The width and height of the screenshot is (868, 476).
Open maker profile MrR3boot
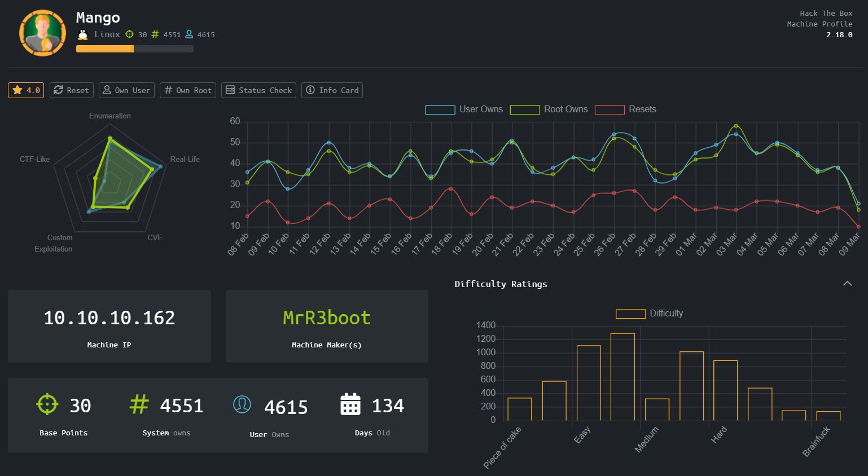pyautogui.click(x=327, y=318)
